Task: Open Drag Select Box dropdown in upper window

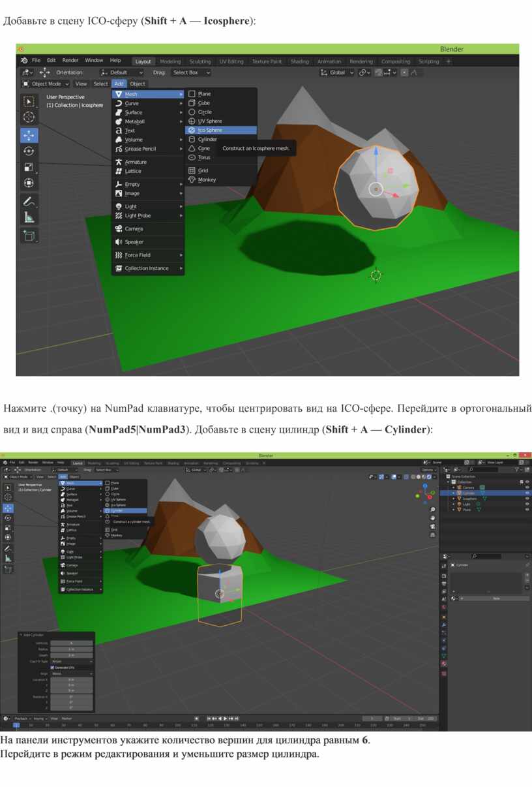Action: click(192, 72)
